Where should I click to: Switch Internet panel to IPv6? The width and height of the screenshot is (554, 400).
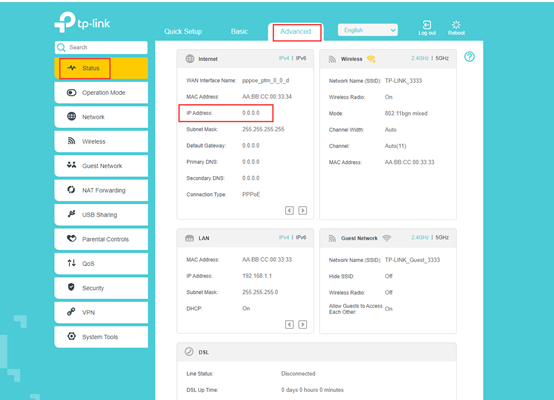[301, 58]
